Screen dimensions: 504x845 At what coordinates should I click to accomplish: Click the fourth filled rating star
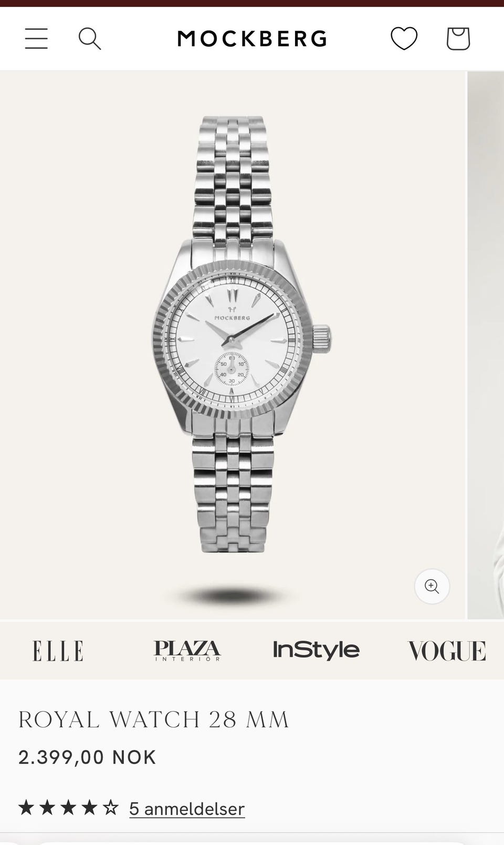tap(89, 808)
